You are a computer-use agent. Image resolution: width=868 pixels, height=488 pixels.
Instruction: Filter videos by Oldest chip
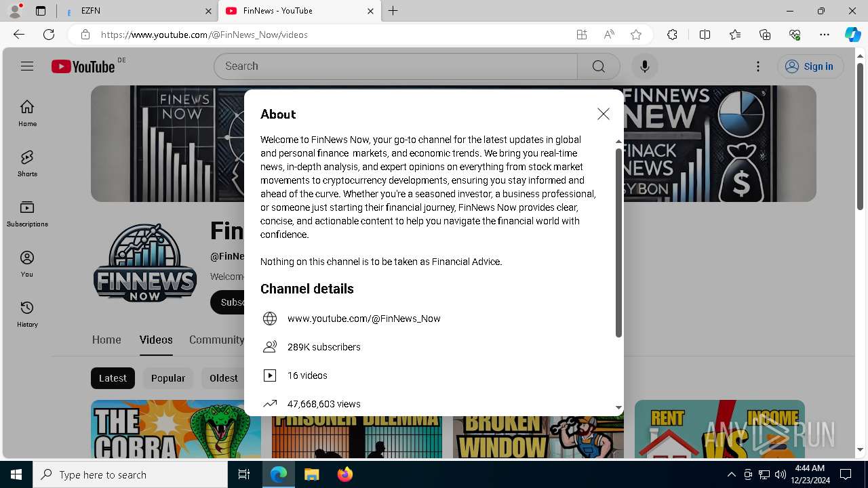[x=223, y=378]
